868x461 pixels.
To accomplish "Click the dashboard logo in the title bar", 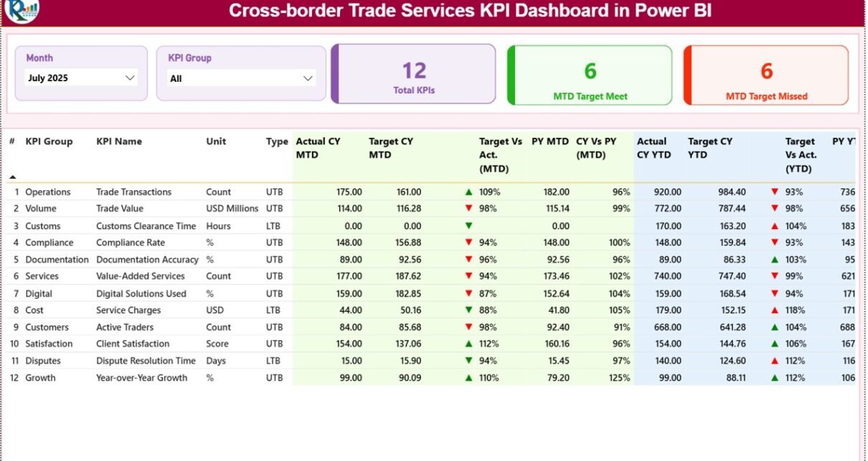I will click(22, 10).
